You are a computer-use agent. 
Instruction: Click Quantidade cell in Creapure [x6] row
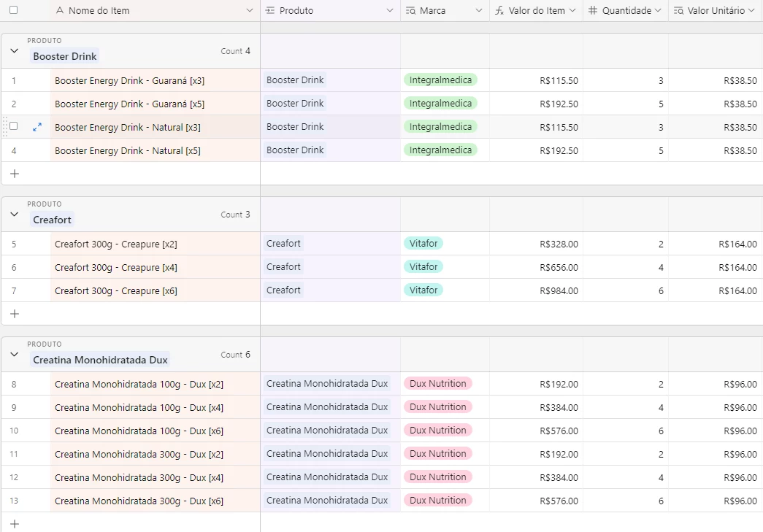(626, 290)
